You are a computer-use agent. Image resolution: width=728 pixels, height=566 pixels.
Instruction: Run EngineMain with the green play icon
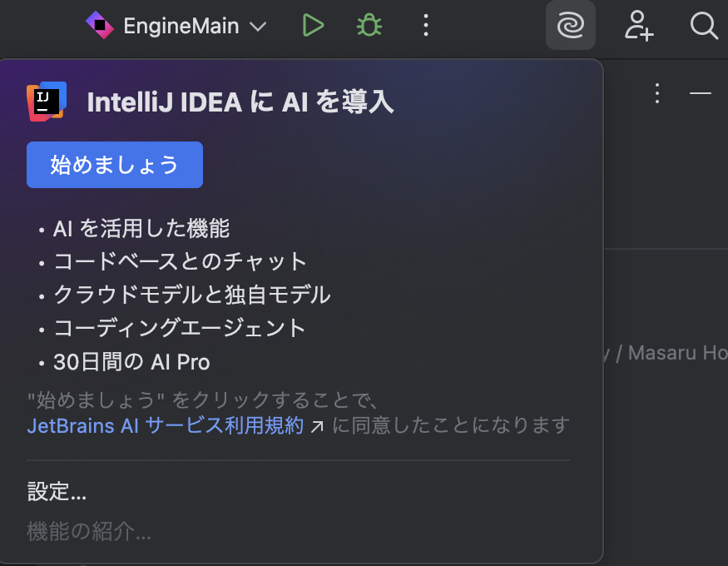[313, 25]
